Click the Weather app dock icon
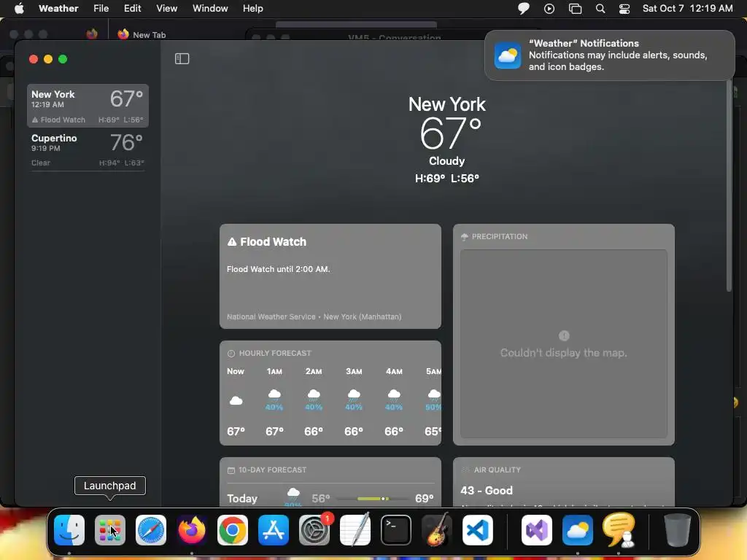 click(578, 530)
